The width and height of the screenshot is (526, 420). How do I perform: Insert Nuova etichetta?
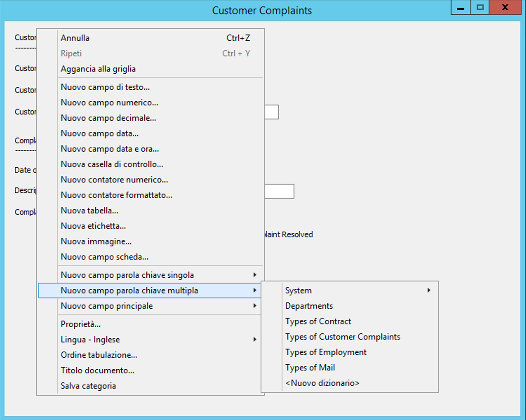point(150,226)
